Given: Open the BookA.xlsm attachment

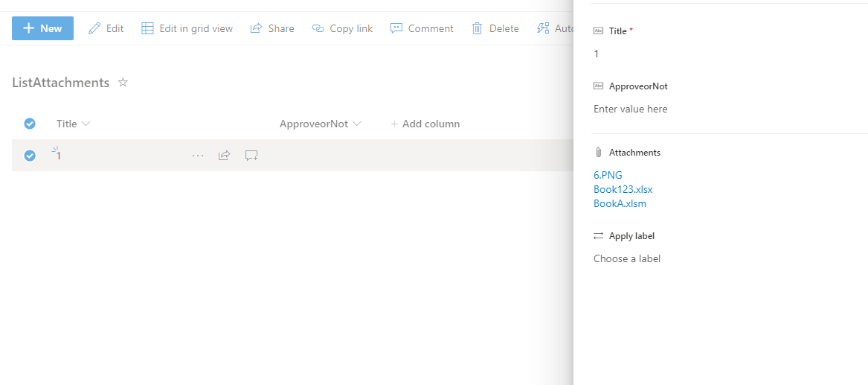Looking at the screenshot, I should tap(620, 203).
